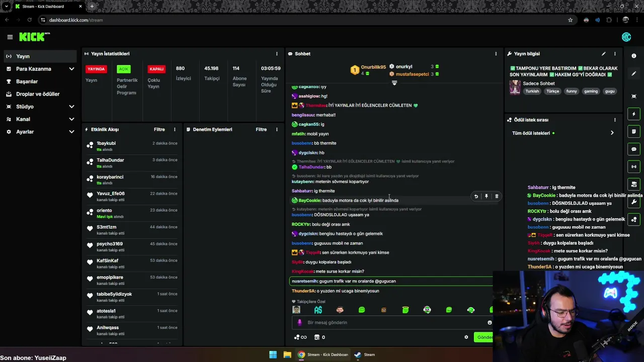Click Filtre in Etkinlik Akışı panel

(x=159, y=129)
